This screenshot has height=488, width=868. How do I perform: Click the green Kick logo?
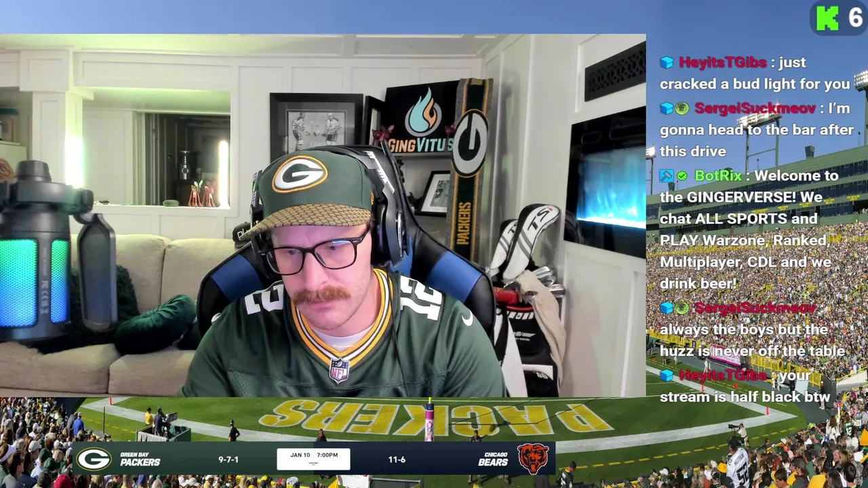coord(827,18)
